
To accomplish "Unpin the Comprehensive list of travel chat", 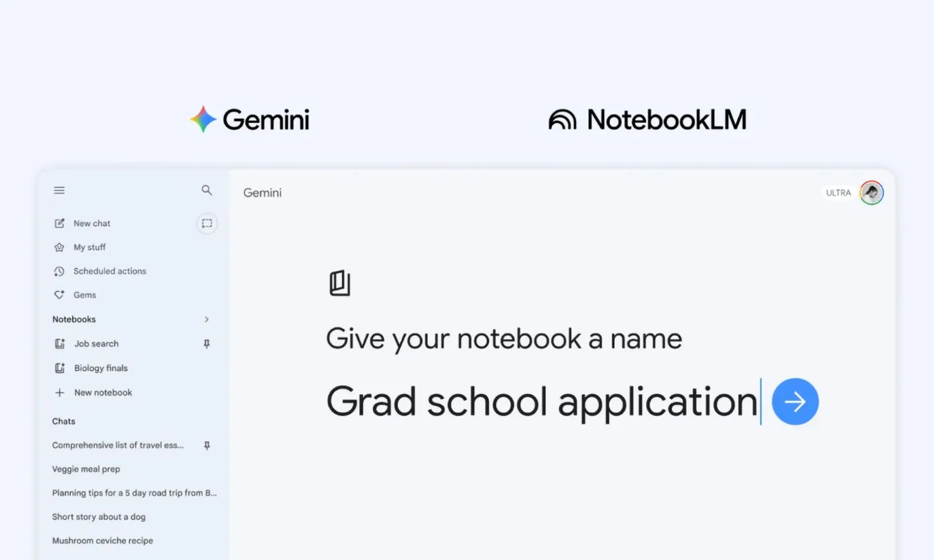I will [x=206, y=446].
